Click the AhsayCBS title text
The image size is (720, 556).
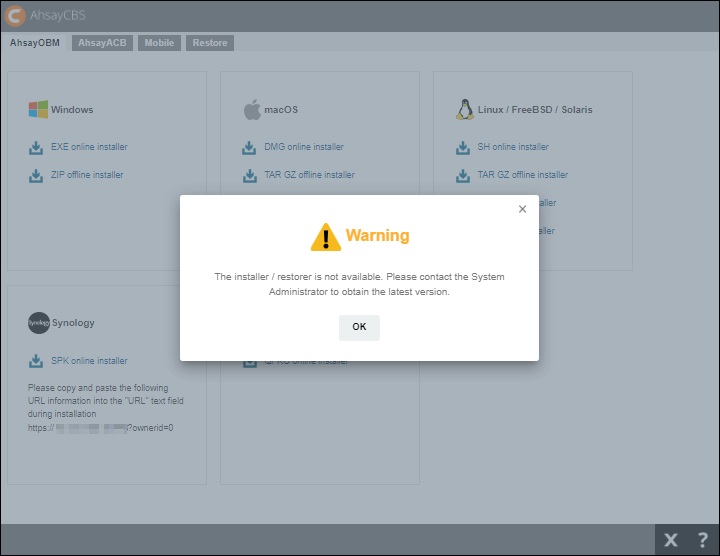tap(58, 15)
